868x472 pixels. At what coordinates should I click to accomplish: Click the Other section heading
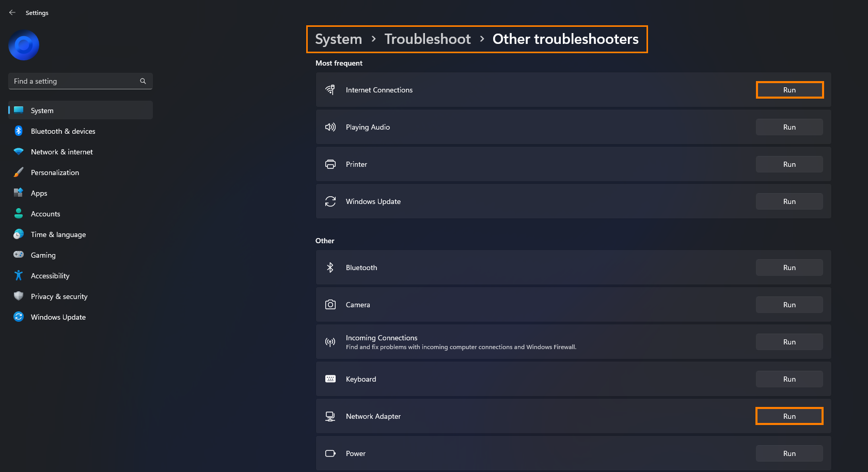[325, 241]
